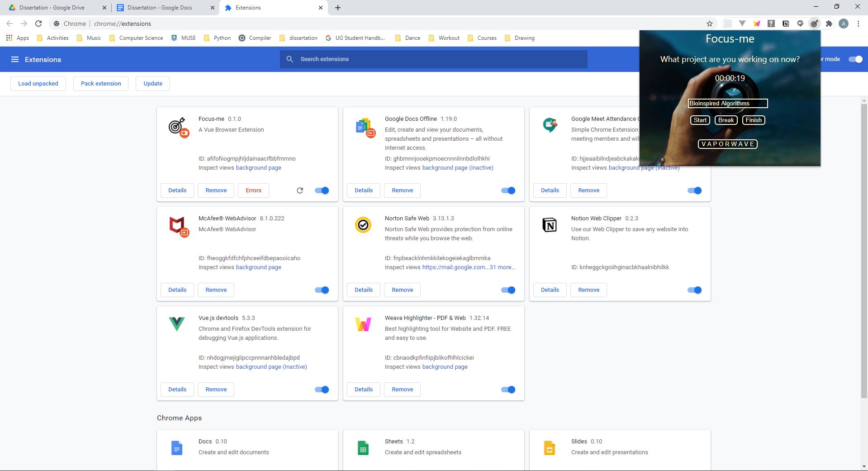This screenshot has width=868, height=471.
Task: Disable McAfee WebAdvisor extension toggle
Action: 322,290
